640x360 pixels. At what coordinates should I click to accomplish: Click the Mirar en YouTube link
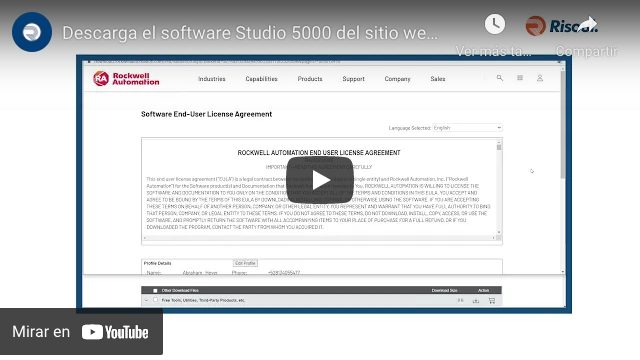tap(81, 332)
